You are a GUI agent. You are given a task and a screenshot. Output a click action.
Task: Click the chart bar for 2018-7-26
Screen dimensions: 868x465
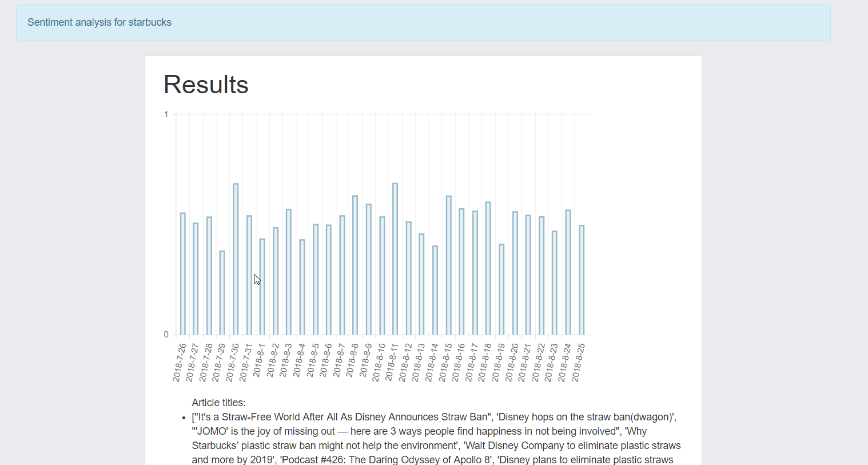[x=183, y=274]
